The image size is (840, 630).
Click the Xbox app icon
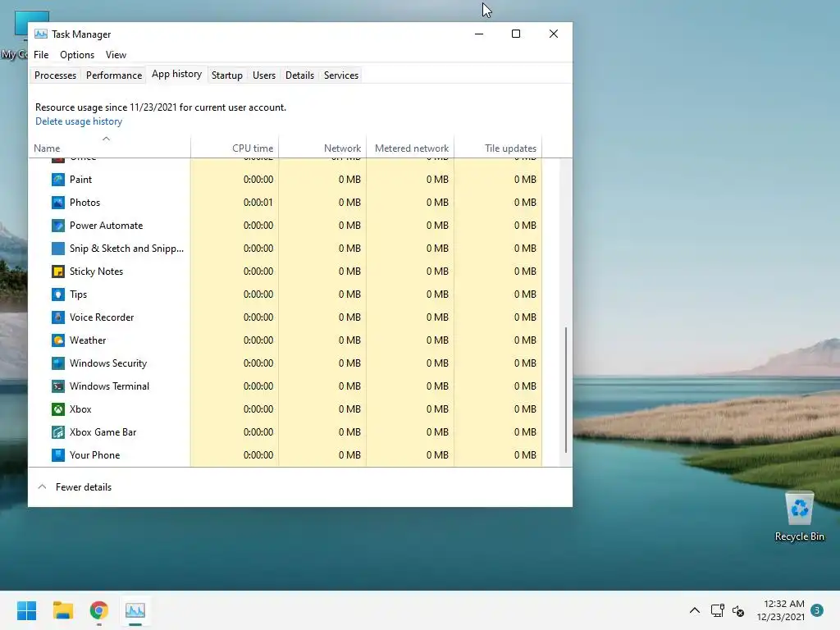point(58,409)
